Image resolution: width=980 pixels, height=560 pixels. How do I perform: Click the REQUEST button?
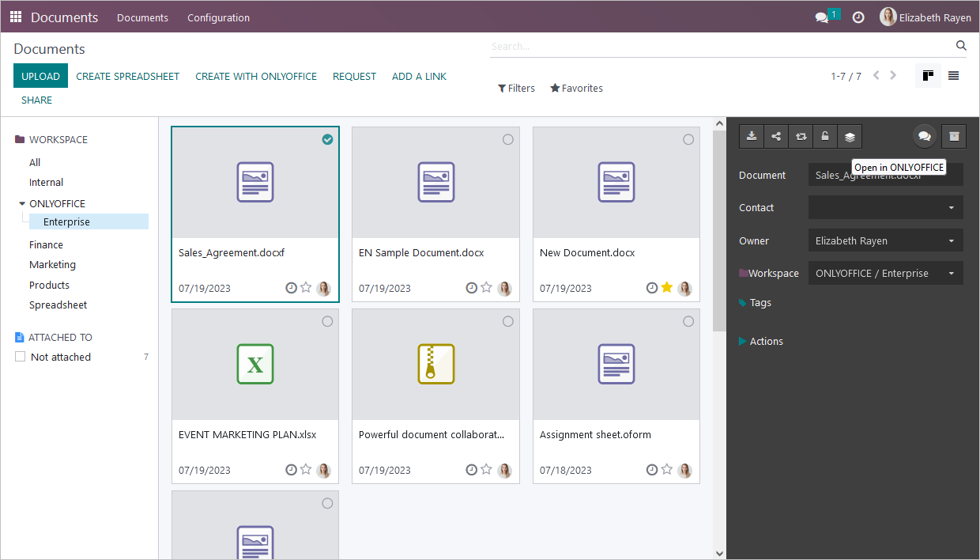point(354,76)
